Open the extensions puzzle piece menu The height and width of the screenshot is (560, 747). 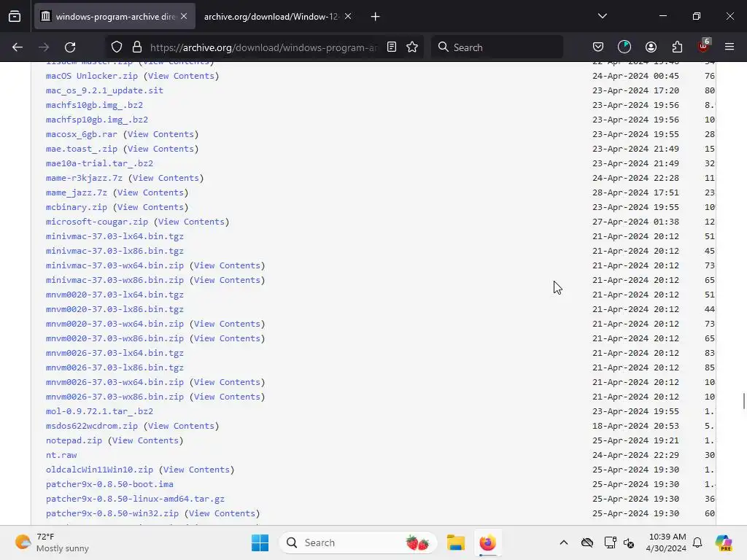click(x=677, y=47)
